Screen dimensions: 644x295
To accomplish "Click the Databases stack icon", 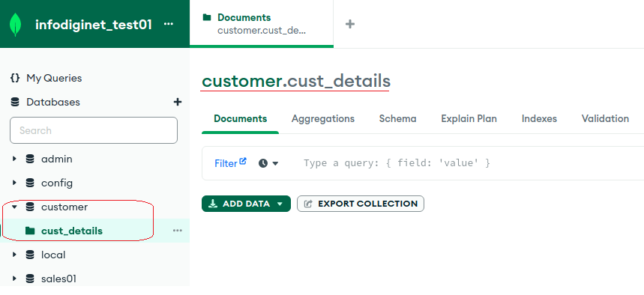I will [15, 102].
